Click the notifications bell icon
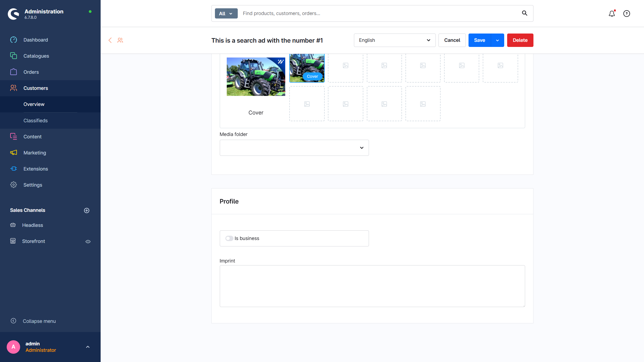 [612, 13]
